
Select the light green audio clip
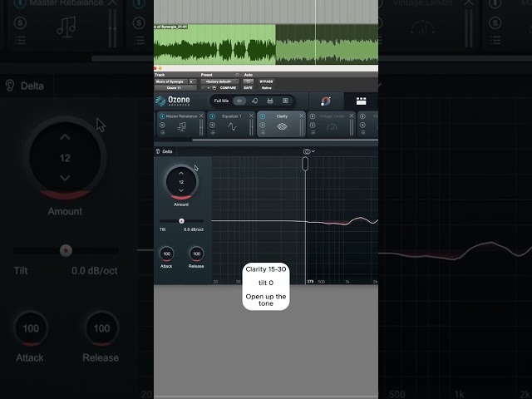click(214, 44)
